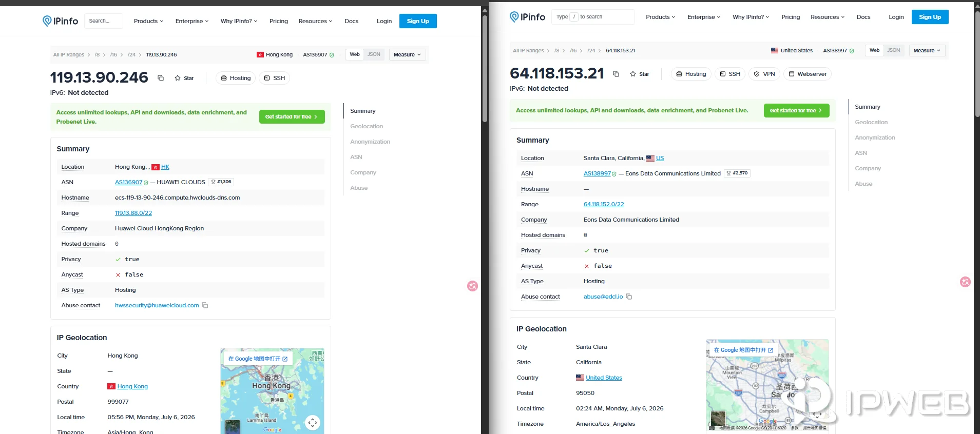The height and width of the screenshot is (434, 980).
Task: Expand Resources menu in left window
Action: 315,21
